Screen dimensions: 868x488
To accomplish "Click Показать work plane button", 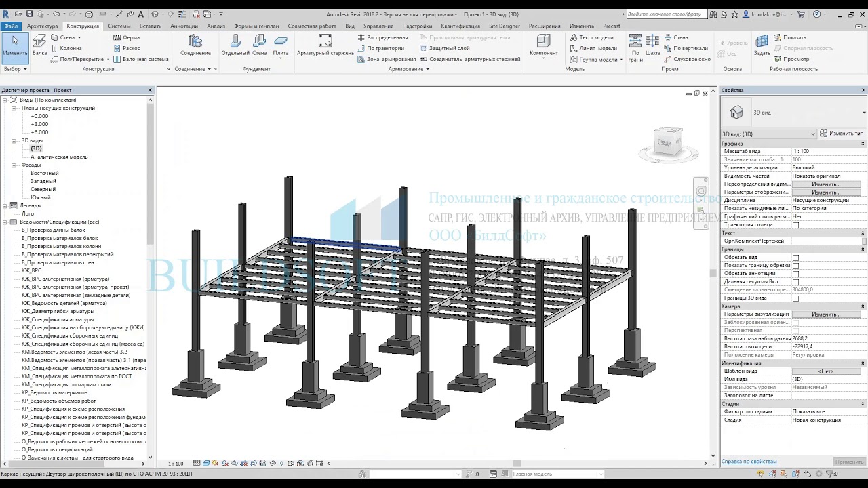I will click(x=790, y=37).
